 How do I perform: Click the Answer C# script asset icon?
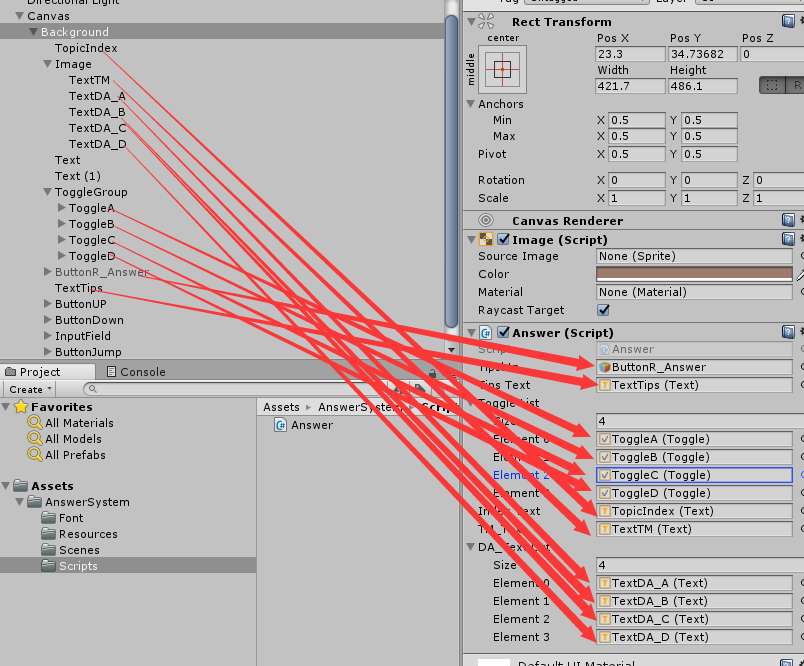(280, 425)
